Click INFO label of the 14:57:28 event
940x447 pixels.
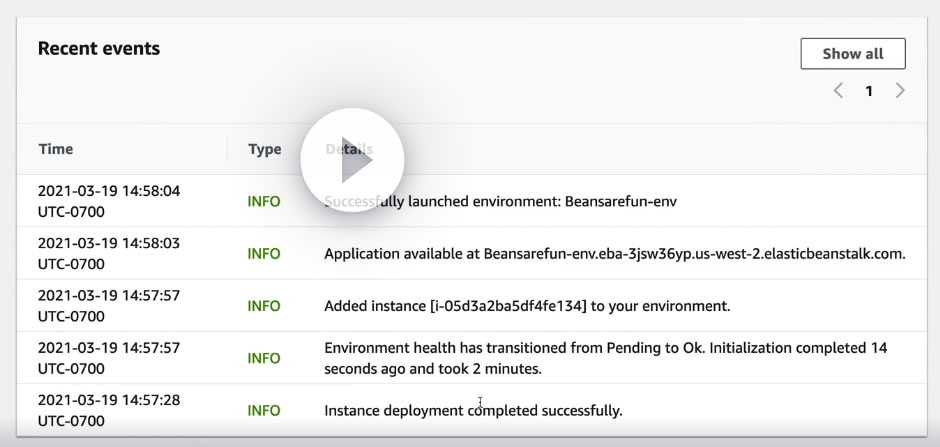coord(264,410)
